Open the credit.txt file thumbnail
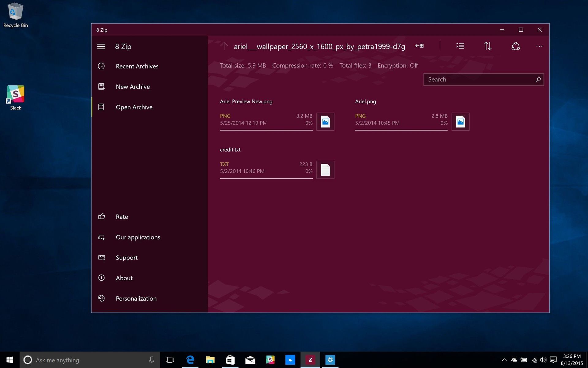This screenshot has height=368, width=588. tap(325, 170)
